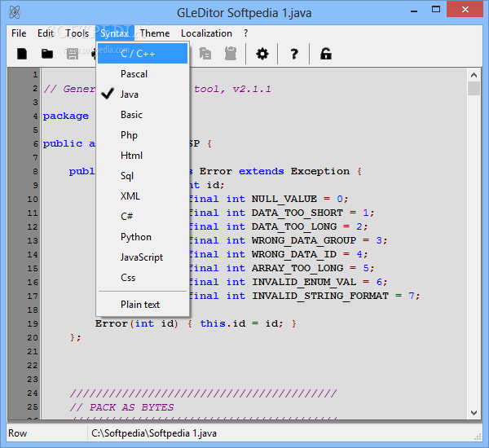Screen dimensions: 489x448
Task: Click the scrollbar down arrow
Action: click(x=474, y=413)
